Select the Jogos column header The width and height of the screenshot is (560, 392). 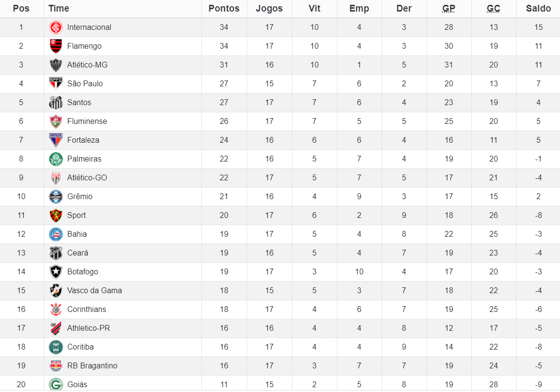point(269,9)
